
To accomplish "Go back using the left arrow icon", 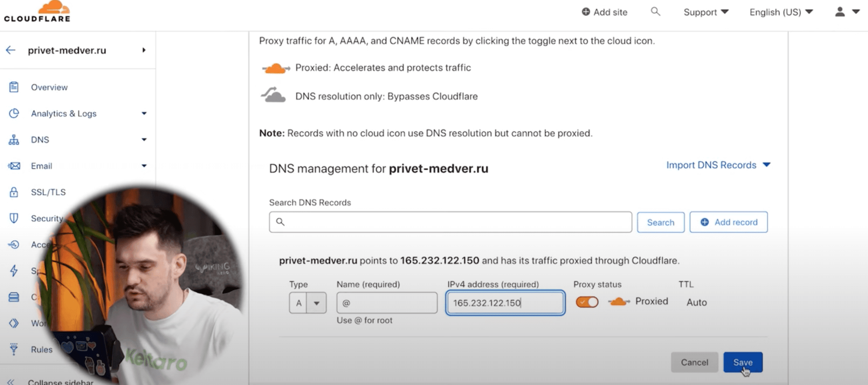I will [x=11, y=50].
